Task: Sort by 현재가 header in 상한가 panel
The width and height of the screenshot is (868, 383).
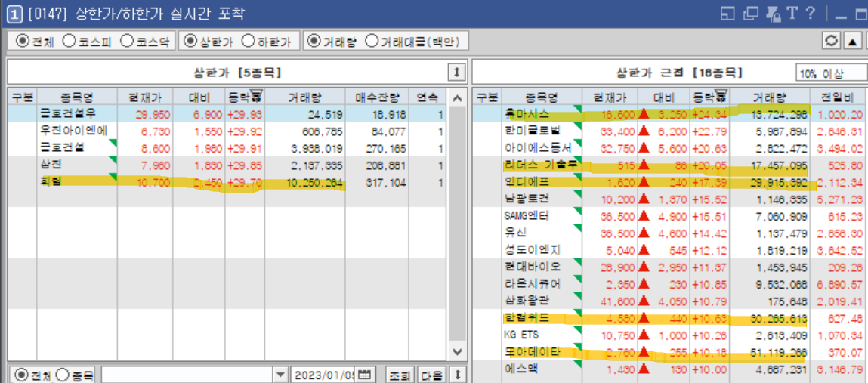Action: (145, 97)
